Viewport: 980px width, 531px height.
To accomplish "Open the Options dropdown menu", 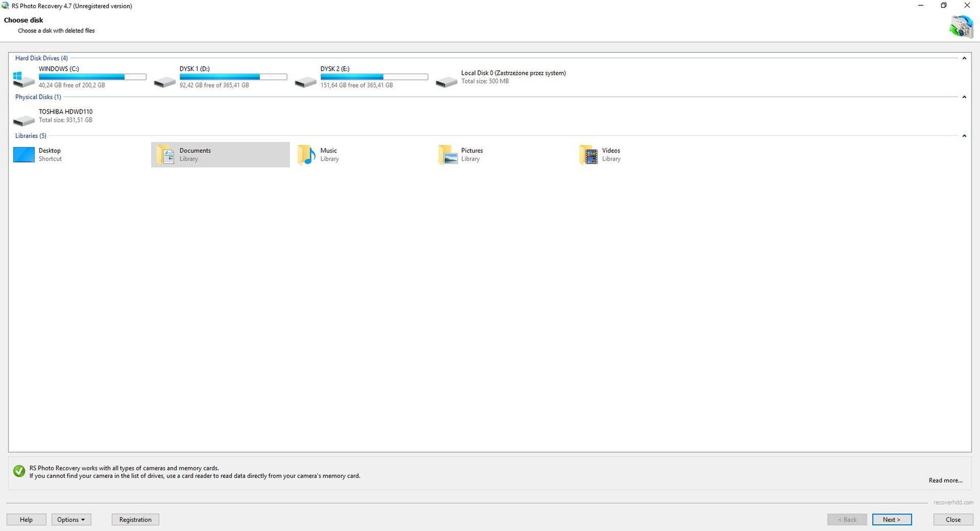I will (x=71, y=520).
